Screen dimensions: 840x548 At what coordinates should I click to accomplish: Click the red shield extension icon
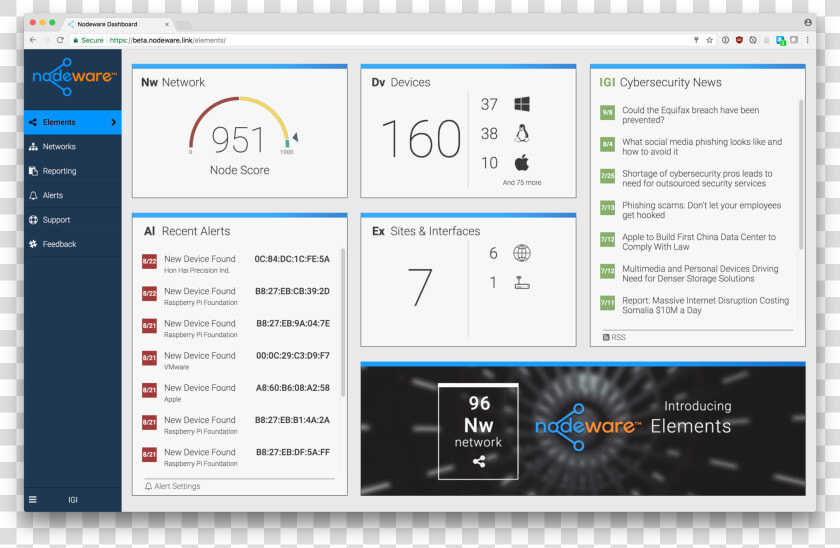click(739, 40)
